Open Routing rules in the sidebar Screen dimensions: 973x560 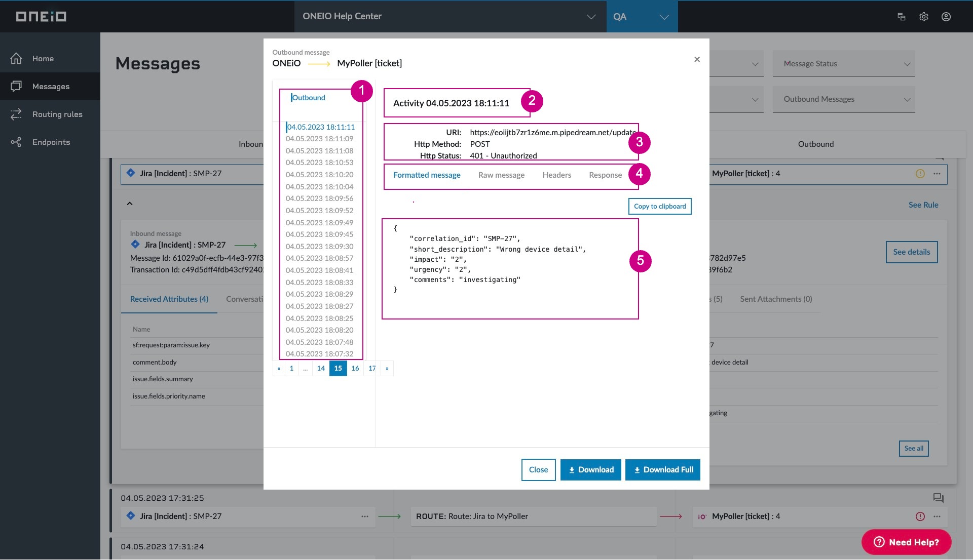[x=50, y=114]
